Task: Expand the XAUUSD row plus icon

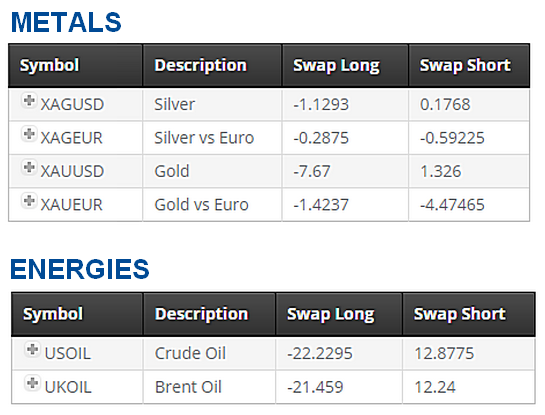Action: click(x=29, y=168)
